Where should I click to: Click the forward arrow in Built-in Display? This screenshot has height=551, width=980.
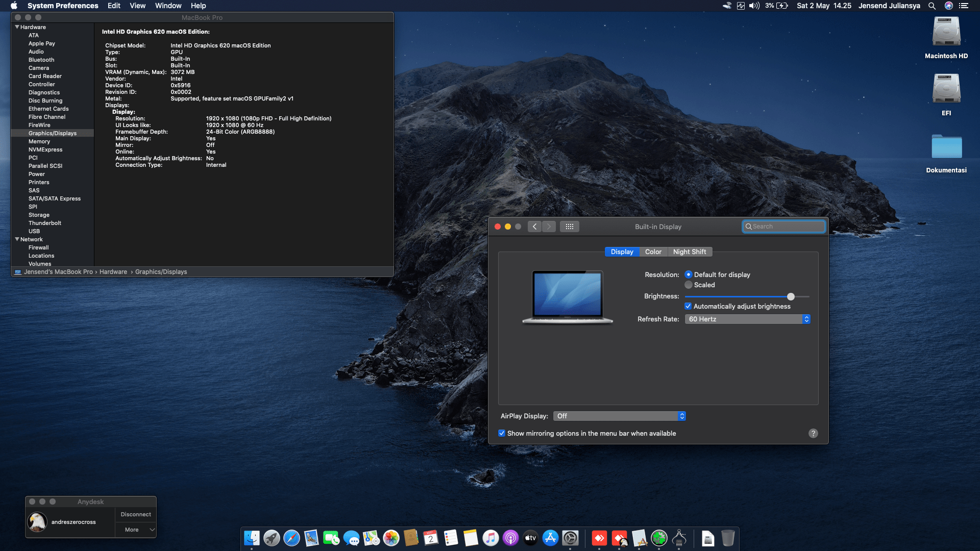point(549,227)
